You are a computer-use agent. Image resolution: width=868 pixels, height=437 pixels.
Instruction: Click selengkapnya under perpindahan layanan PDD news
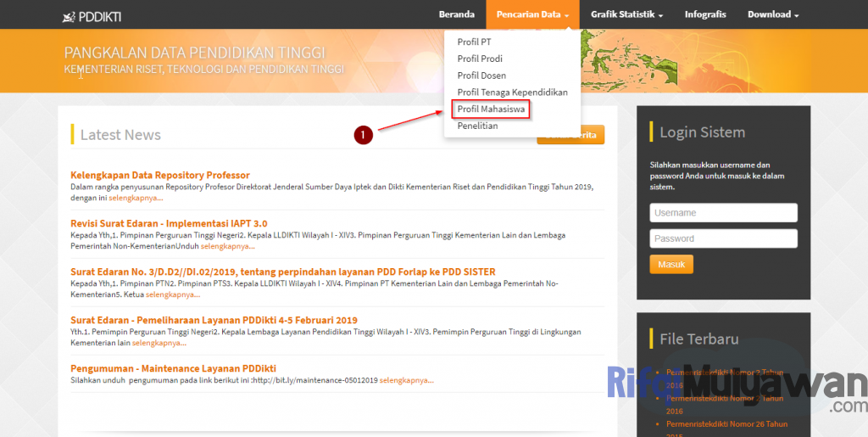pyautogui.click(x=173, y=294)
